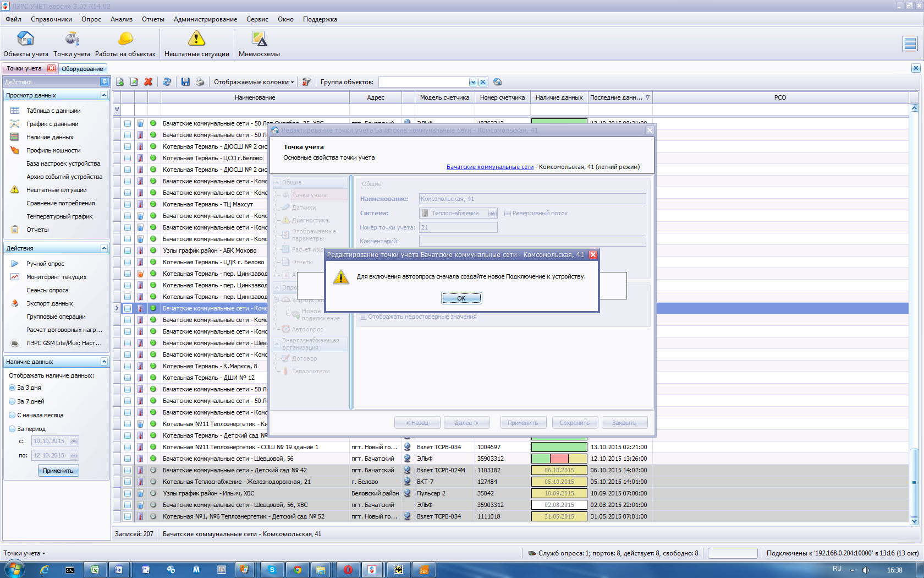Open Chrome from the taskbar
The height and width of the screenshot is (578, 924).
click(297, 570)
